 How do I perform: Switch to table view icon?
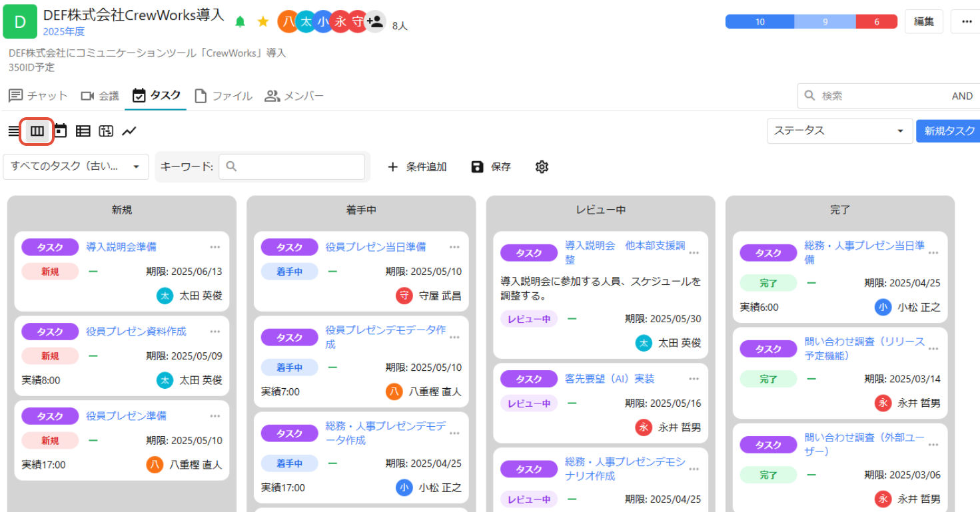click(83, 131)
